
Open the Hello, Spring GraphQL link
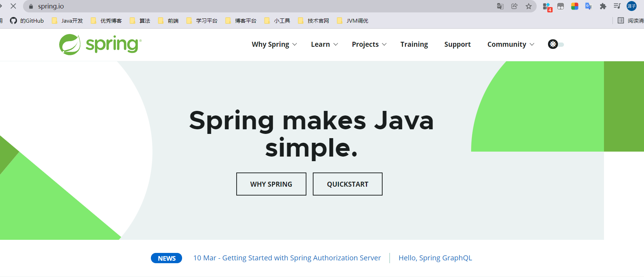point(435,258)
